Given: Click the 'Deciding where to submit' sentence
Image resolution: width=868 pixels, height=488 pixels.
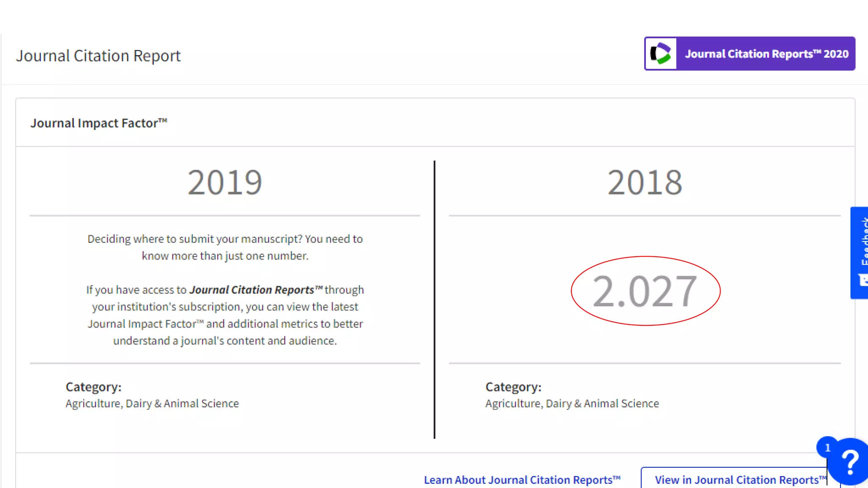Looking at the screenshot, I should [225, 239].
